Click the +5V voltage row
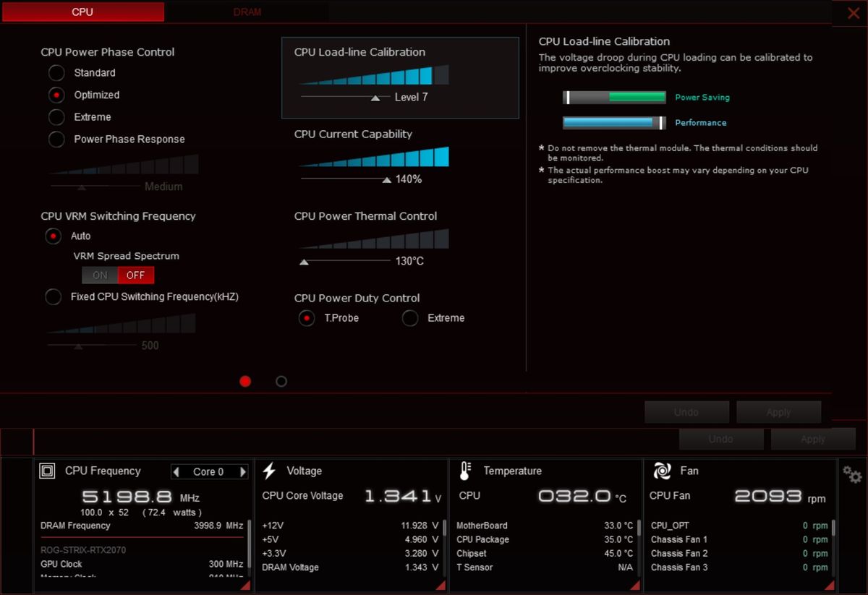 coord(350,539)
